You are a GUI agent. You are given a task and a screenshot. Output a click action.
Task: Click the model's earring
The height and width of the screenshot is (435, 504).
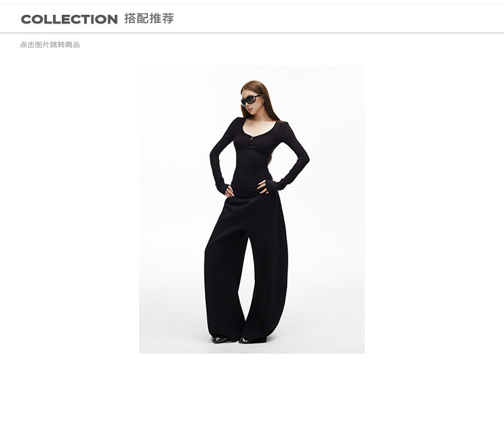click(x=262, y=103)
